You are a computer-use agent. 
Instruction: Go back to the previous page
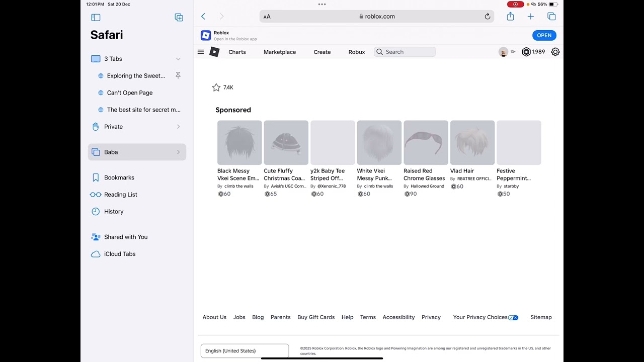click(203, 17)
